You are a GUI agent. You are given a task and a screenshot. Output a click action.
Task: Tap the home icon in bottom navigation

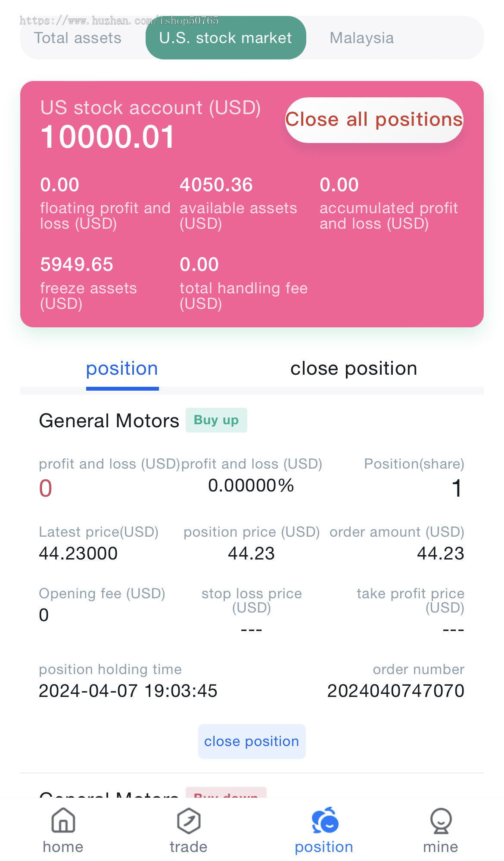63,821
